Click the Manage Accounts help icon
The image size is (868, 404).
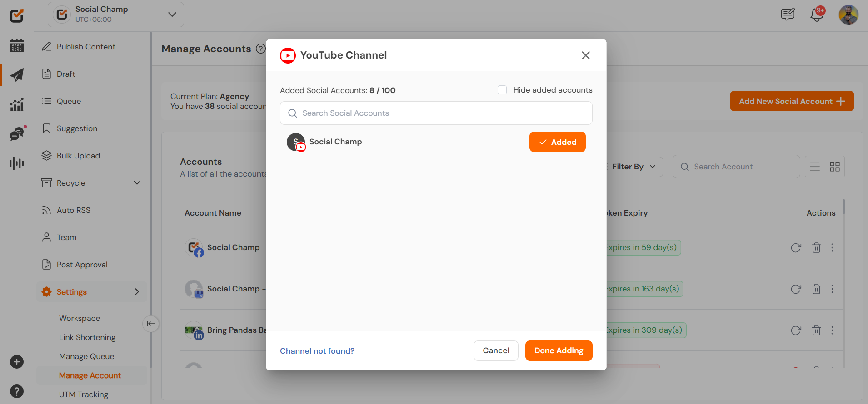tap(260, 49)
